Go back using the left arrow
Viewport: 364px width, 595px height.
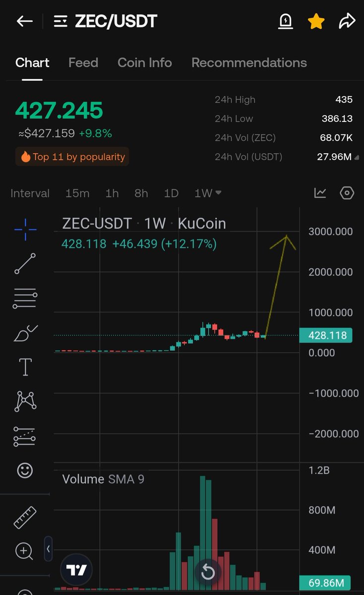(24, 21)
